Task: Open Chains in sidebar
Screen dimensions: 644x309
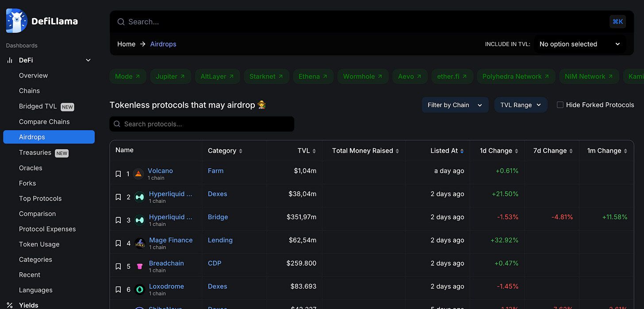Action: pos(29,91)
